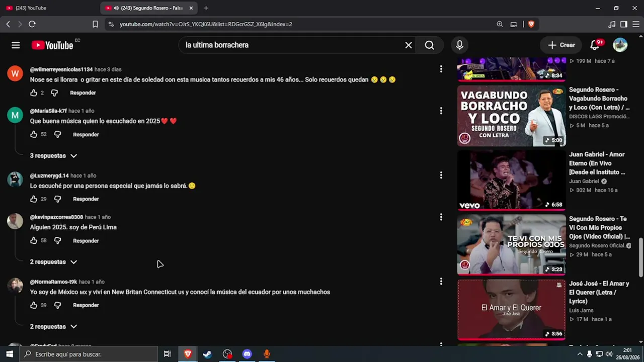Screen dimensions: 644x362
Task: Go to the YouTube home logo
Action: pyautogui.click(x=52, y=45)
